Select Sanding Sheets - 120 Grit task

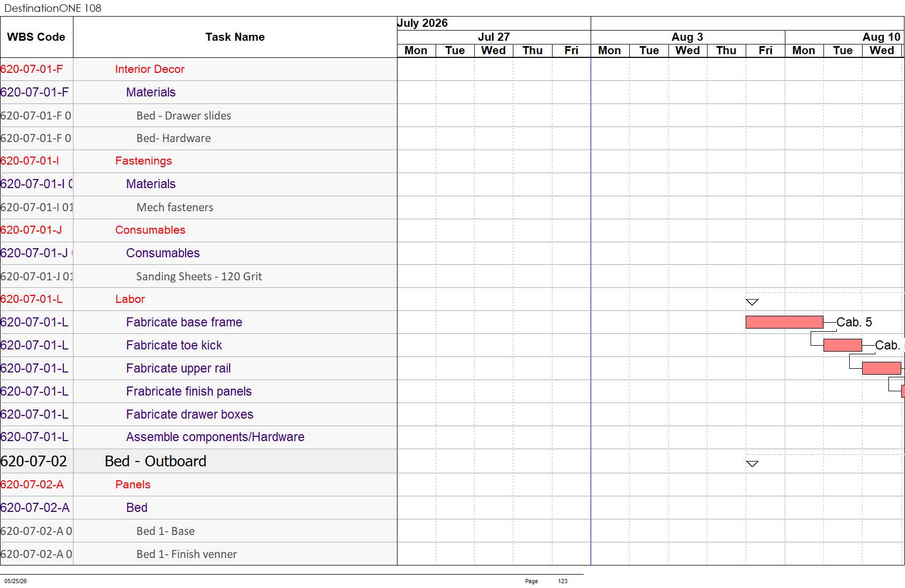point(199,277)
